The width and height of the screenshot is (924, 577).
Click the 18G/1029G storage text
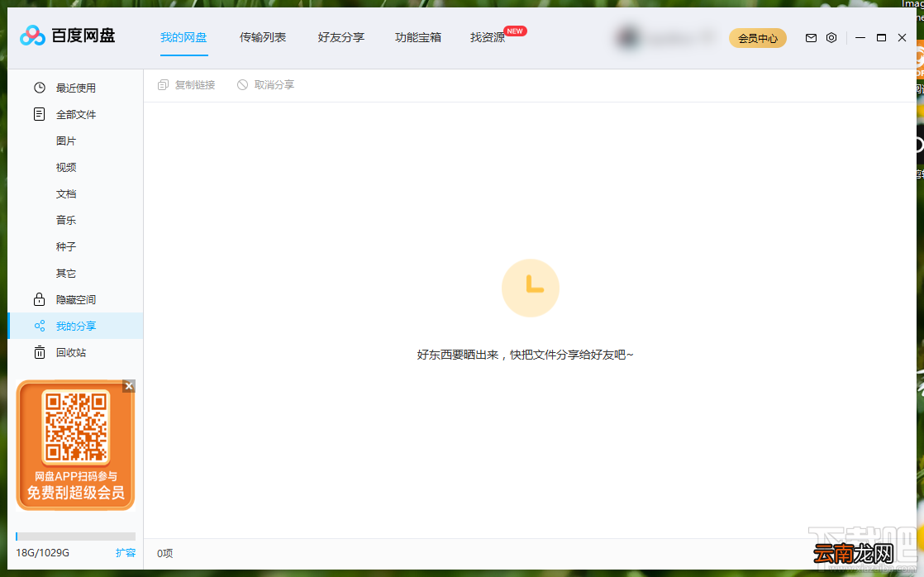click(x=42, y=553)
